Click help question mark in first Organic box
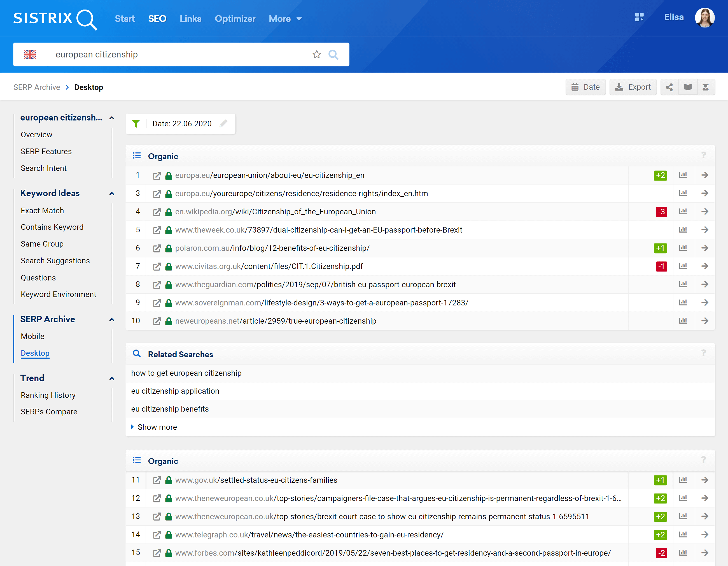The width and height of the screenshot is (728, 566). (x=703, y=155)
